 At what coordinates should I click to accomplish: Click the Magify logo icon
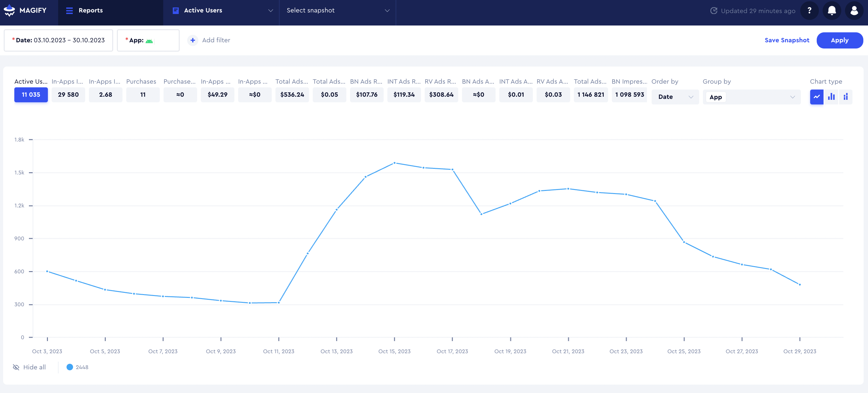tap(9, 11)
